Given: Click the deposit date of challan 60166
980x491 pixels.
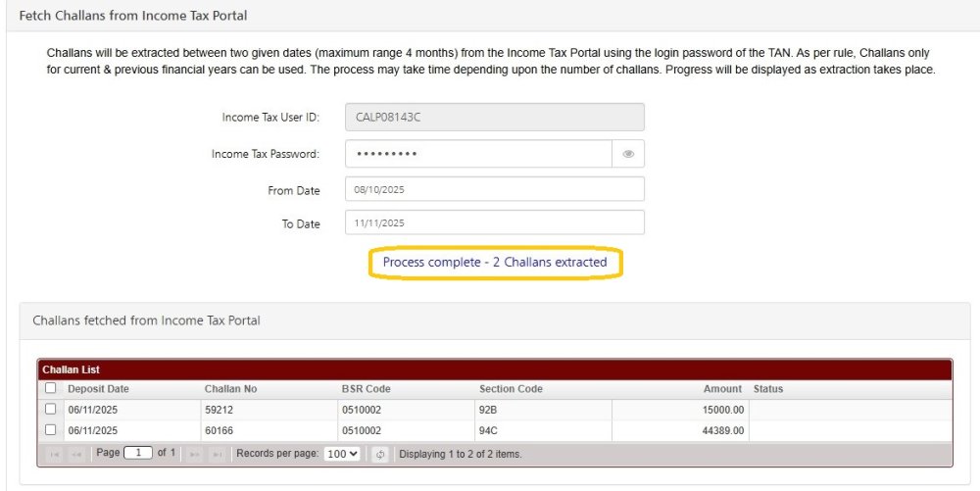Looking at the screenshot, I should [92, 431].
